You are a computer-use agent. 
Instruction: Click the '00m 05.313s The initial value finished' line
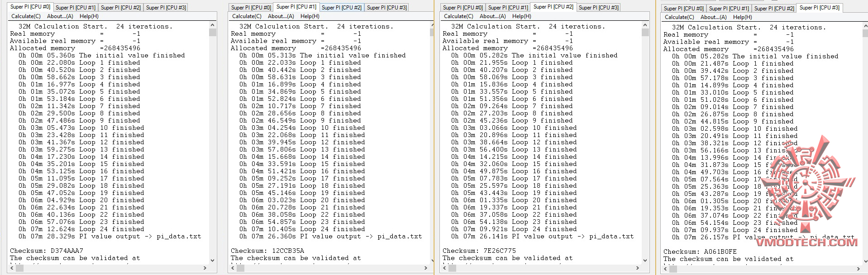pos(323,56)
